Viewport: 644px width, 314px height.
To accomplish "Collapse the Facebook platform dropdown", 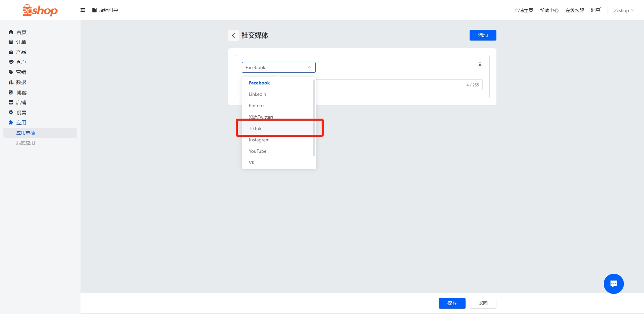I will click(279, 67).
